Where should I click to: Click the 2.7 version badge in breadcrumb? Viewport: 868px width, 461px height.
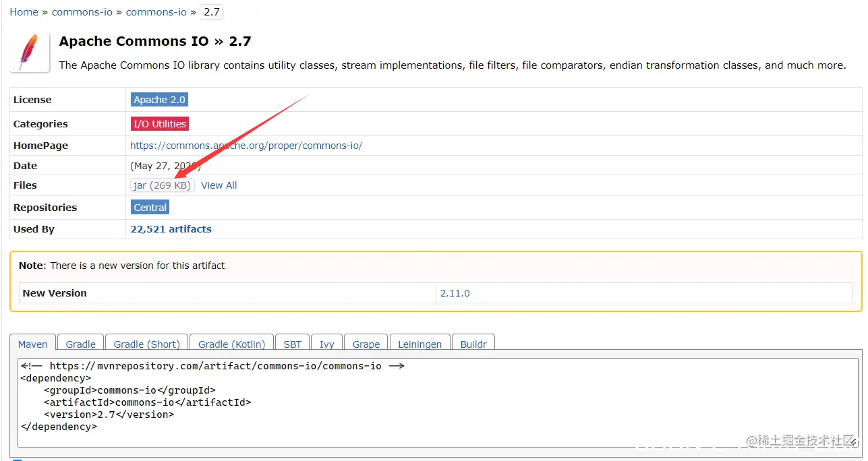pos(212,12)
